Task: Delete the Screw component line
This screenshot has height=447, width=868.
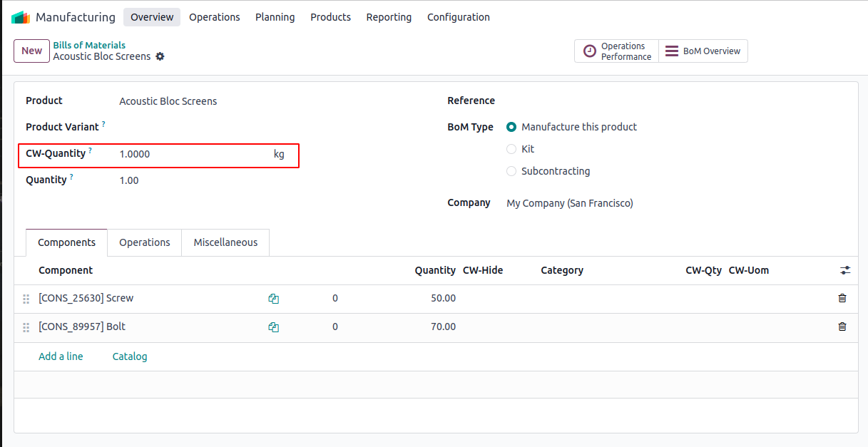Action: pos(842,298)
